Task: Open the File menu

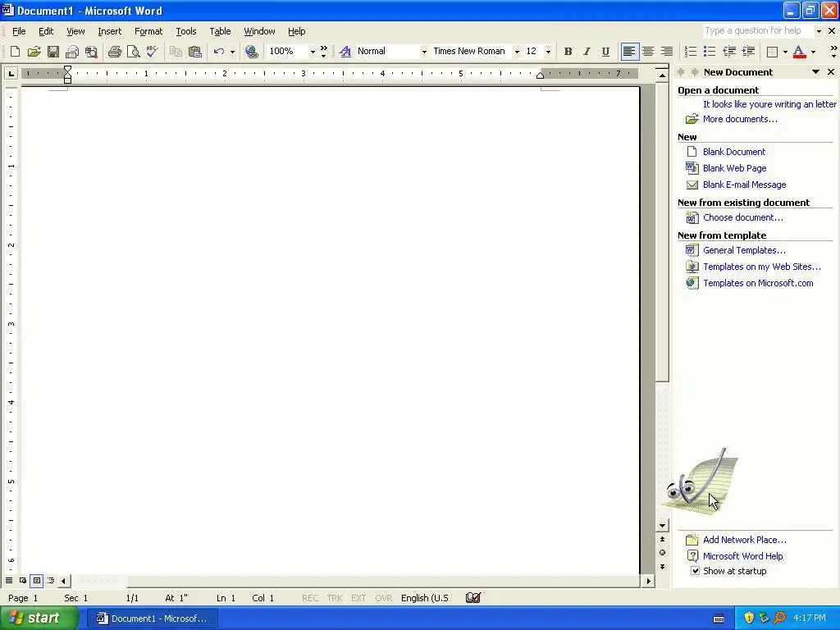Action: (19, 31)
